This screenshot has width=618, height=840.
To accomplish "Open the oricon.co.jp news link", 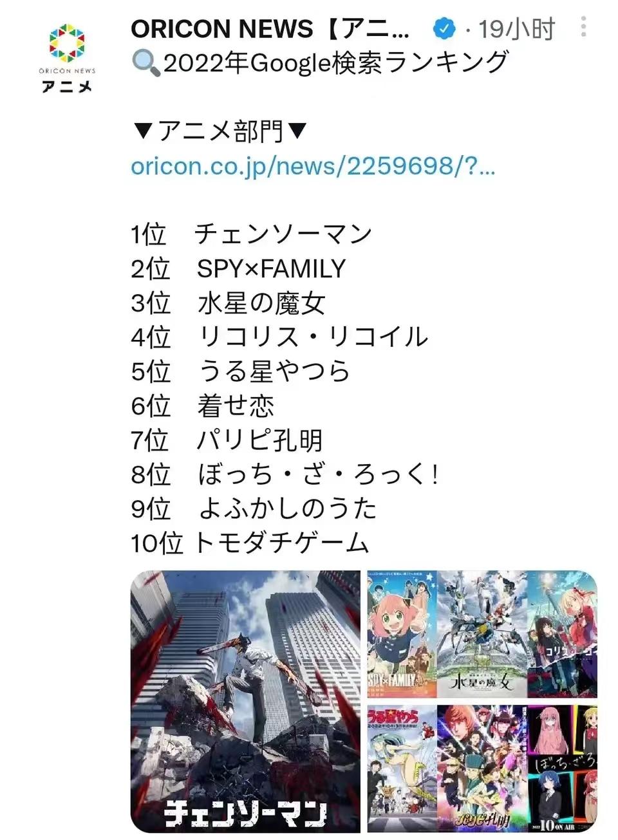I will 313,166.
